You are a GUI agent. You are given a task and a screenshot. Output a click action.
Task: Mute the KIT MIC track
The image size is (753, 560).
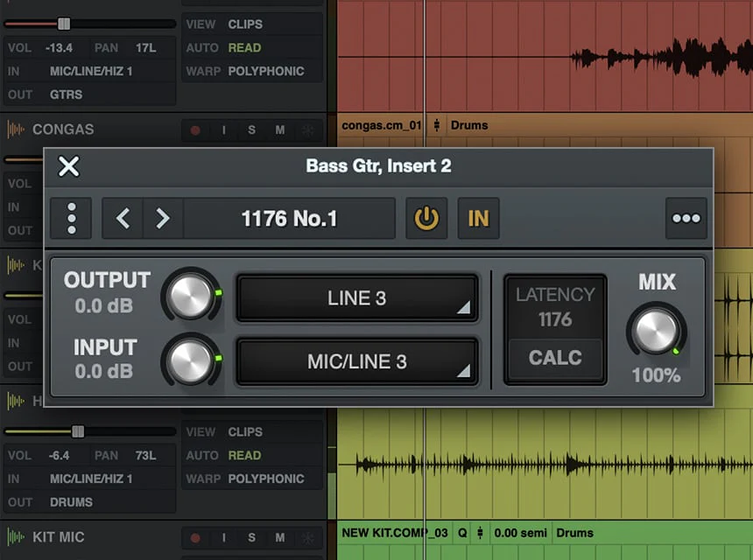[x=280, y=537]
